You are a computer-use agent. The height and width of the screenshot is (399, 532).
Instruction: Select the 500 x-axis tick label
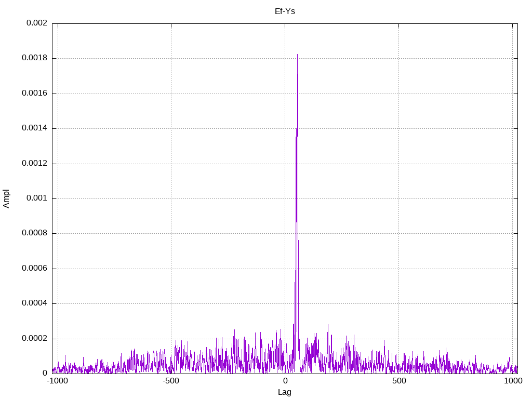[399, 381]
